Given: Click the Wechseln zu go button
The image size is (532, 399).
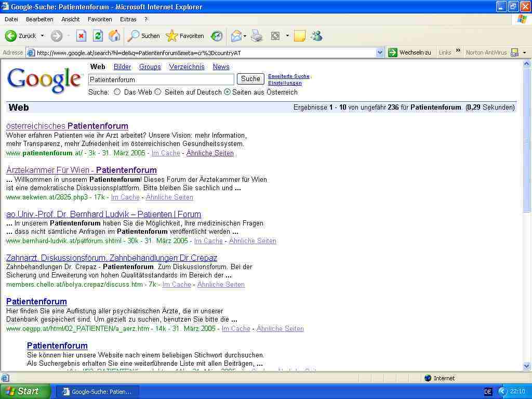Looking at the screenshot, I should point(409,52).
